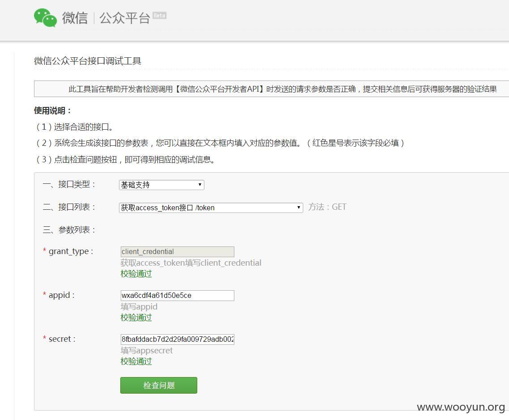Click 校验通过 status under appid field
The image size is (509, 420).
coord(136,318)
